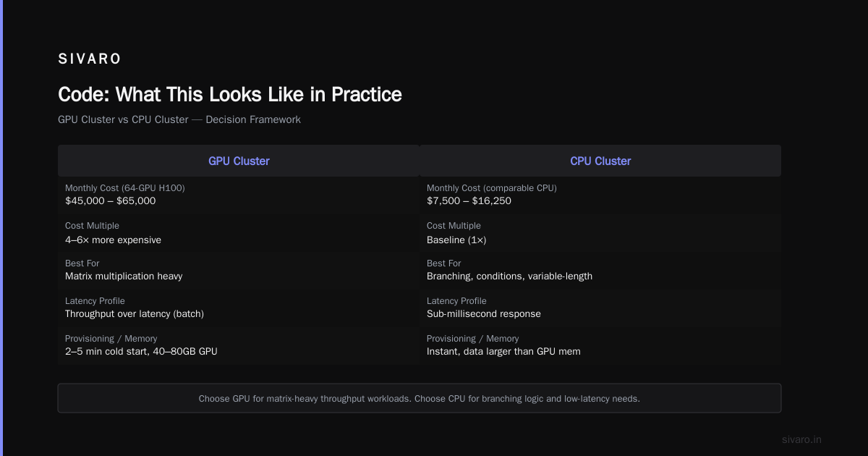Screen dimensions: 868x456
Task: Click the Decision Framework subtitle
Action: click(x=179, y=119)
